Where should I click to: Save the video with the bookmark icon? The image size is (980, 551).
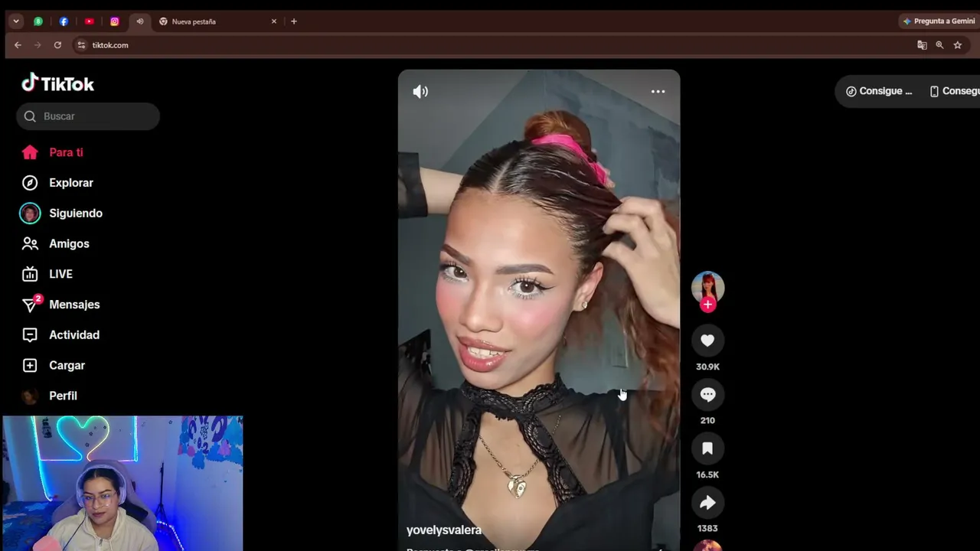707,448
